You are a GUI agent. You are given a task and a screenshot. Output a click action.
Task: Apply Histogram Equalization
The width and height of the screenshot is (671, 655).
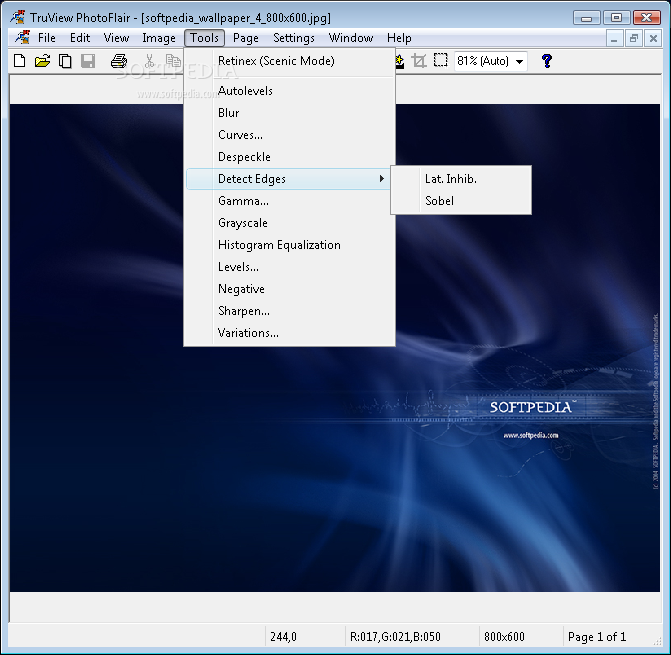[x=290, y=245]
